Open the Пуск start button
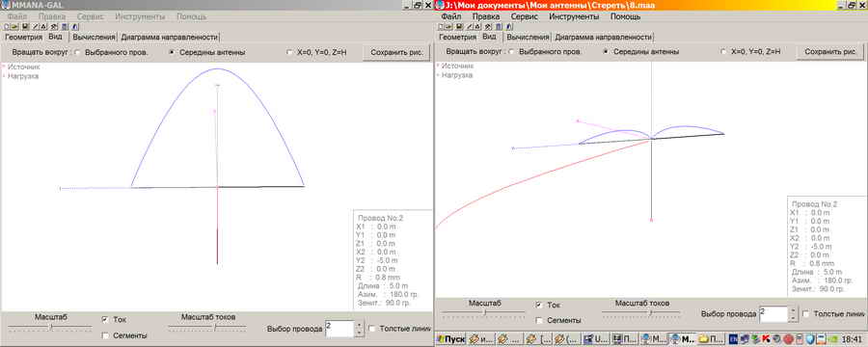 [451, 338]
